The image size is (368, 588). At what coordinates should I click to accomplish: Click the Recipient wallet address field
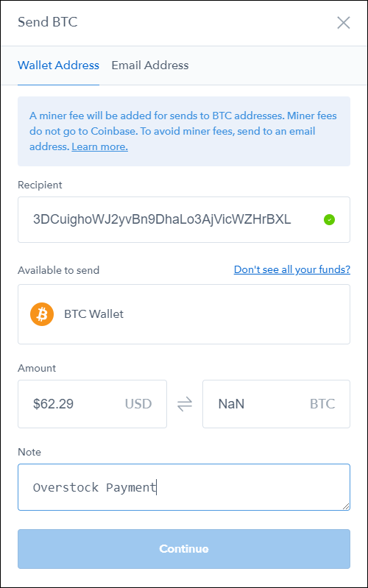[x=184, y=220]
